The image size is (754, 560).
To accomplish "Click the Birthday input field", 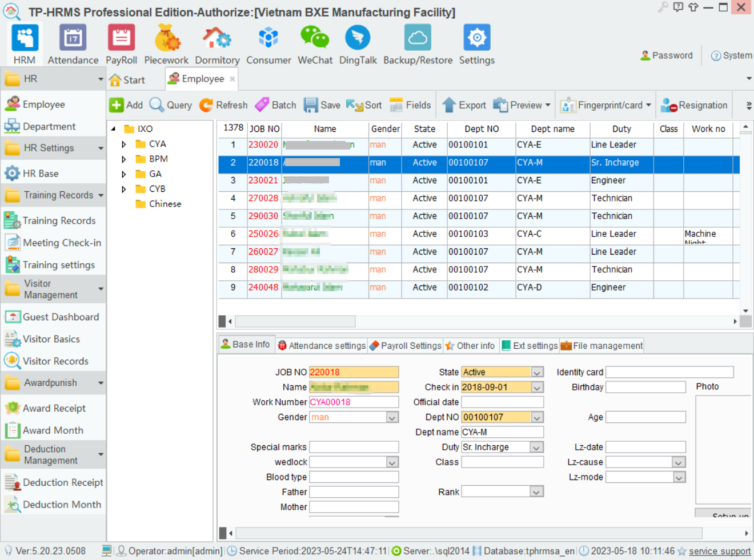I will tap(645, 387).
